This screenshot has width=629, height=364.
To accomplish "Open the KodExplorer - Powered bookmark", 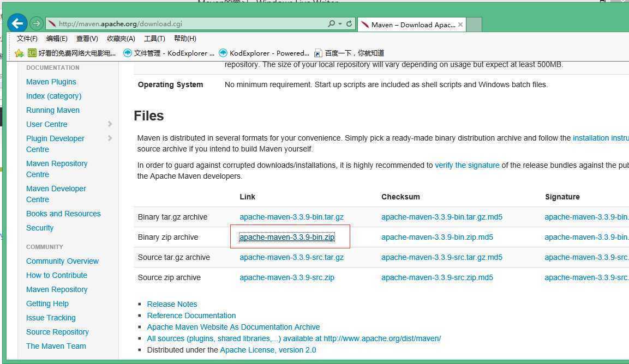I will pyautogui.click(x=264, y=53).
